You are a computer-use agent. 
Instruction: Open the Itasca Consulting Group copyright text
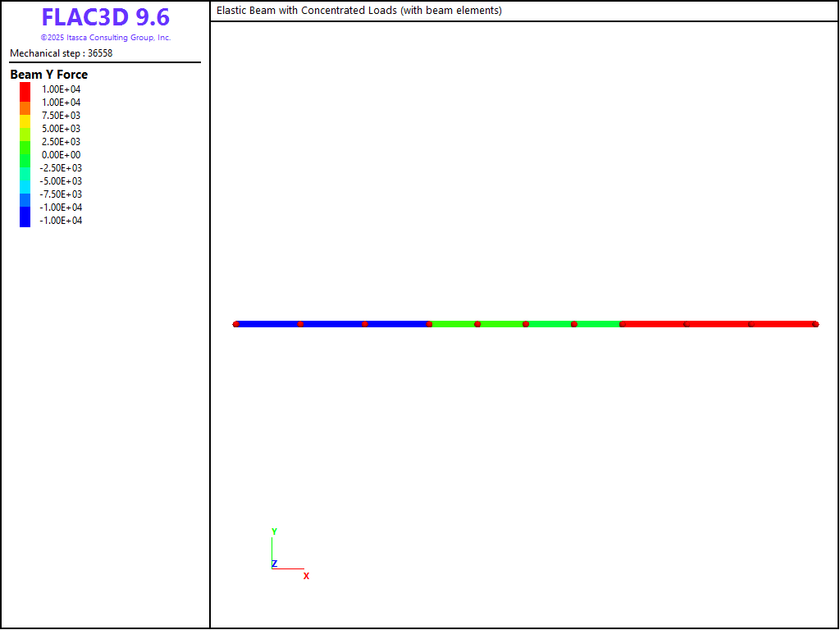(105, 38)
